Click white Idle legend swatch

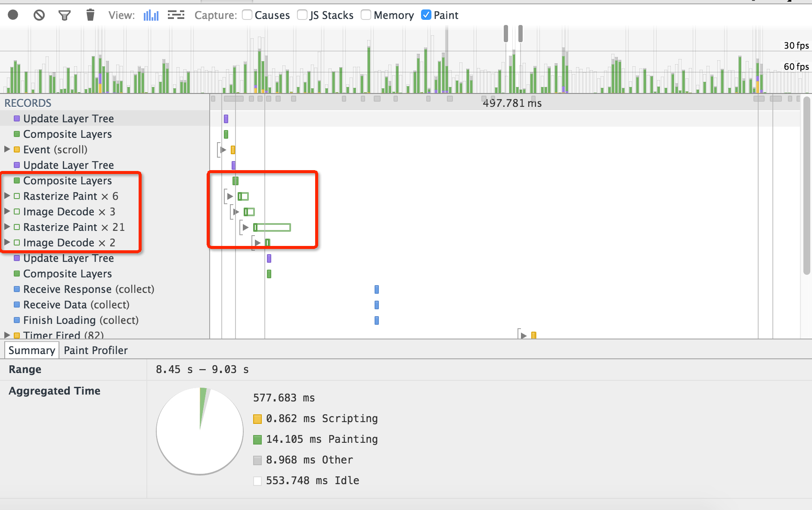coord(257,481)
